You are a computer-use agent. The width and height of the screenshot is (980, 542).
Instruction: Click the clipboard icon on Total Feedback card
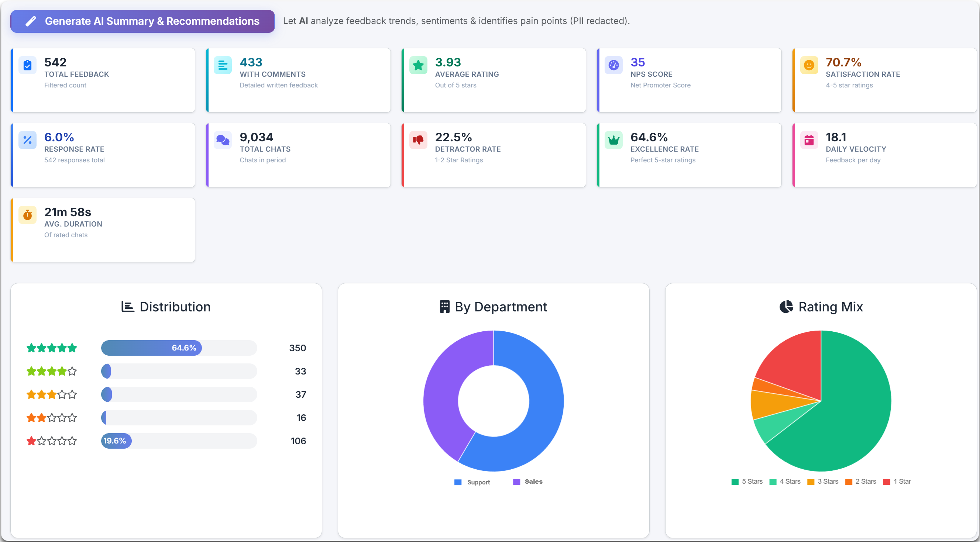click(27, 65)
